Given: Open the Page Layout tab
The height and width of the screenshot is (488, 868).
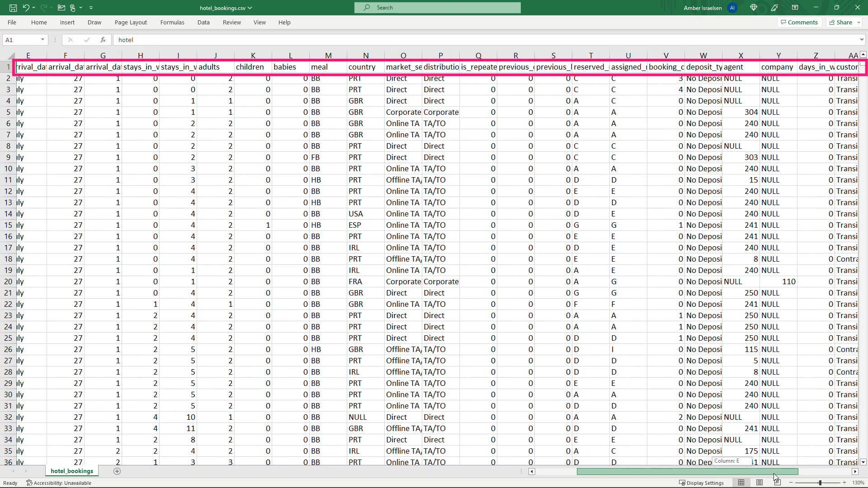Looking at the screenshot, I should click(x=131, y=22).
